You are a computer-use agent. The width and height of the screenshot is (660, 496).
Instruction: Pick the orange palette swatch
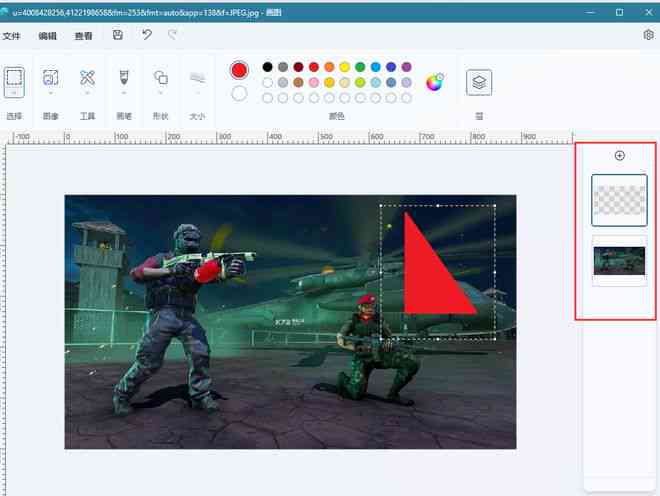tap(329, 67)
